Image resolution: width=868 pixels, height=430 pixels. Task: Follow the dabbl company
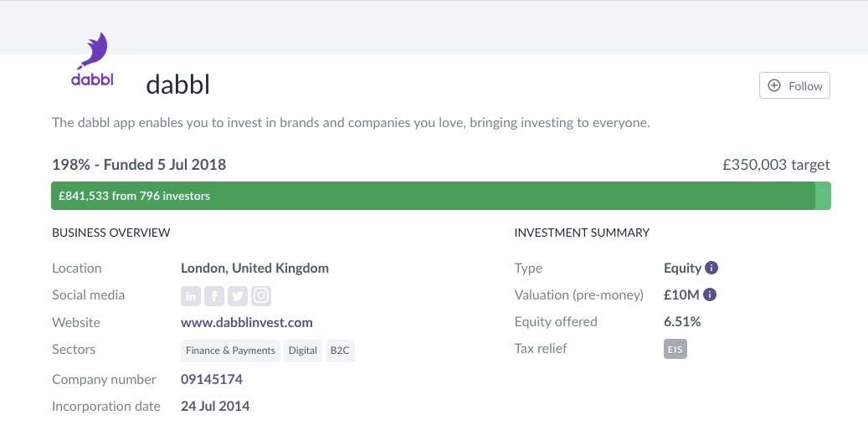point(794,85)
